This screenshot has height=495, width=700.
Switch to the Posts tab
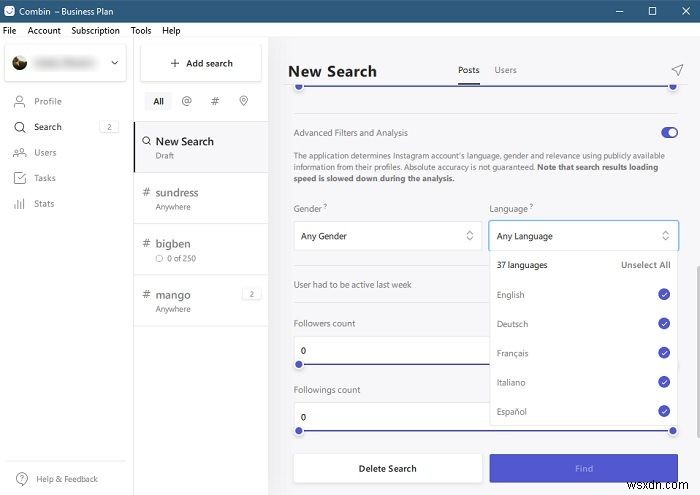[x=468, y=70]
